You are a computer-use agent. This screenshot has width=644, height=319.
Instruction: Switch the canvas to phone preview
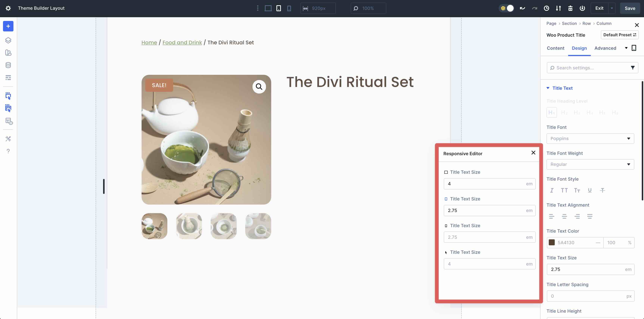(x=289, y=8)
